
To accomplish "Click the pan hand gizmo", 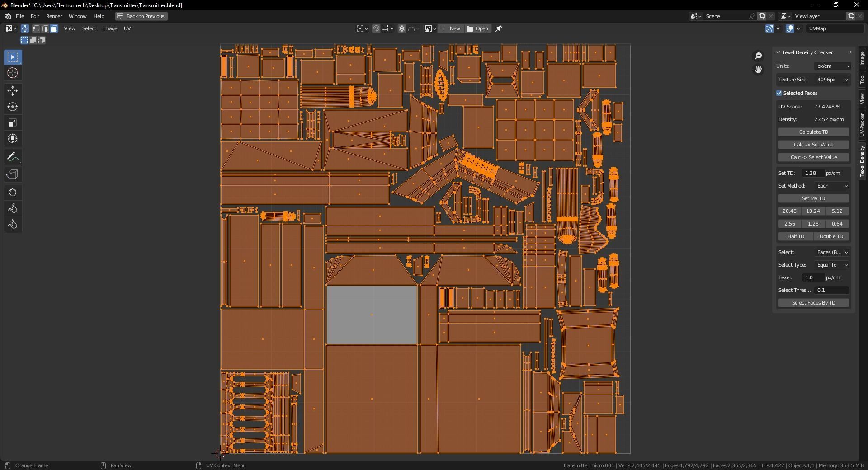I will pyautogui.click(x=758, y=69).
